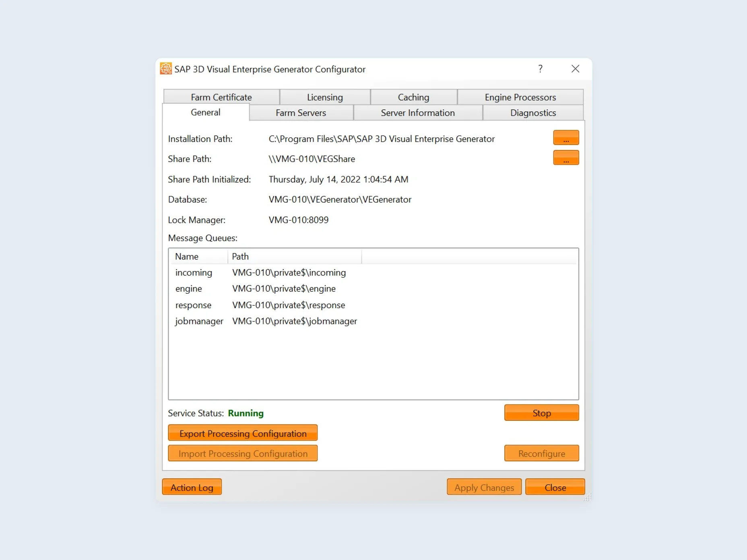
Task: Click Apply Changes
Action: pyautogui.click(x=484, y=487)
